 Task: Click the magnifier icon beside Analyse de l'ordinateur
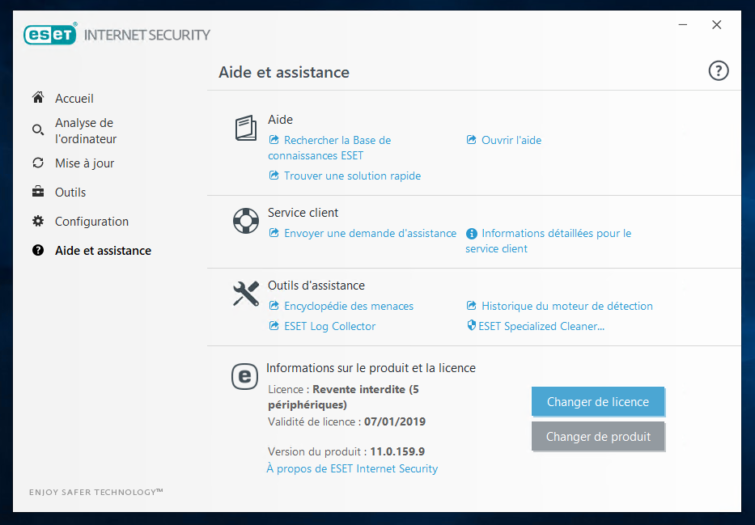point(38,130)
